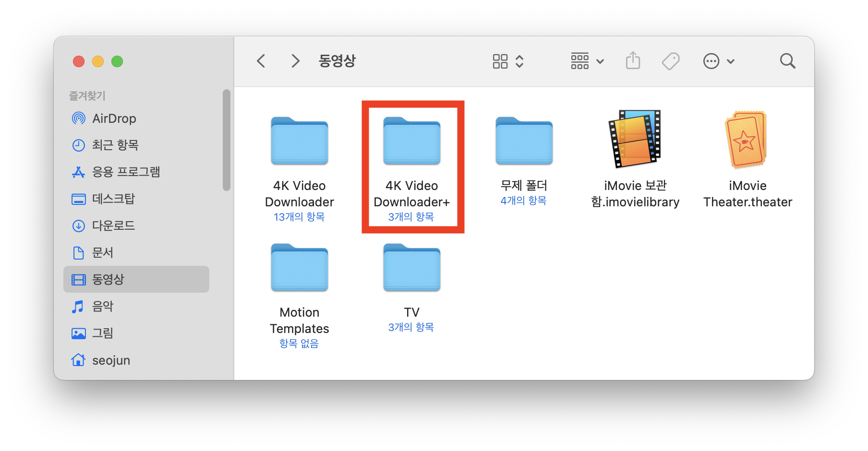Zoom the window with green button
Image resolution: width=868 pixels, height=451 pixels.
[x=117, y=61]
